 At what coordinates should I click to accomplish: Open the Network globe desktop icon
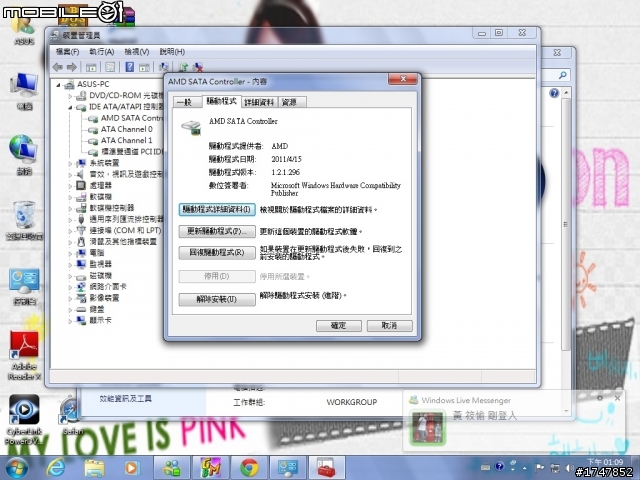pos(24,154)
